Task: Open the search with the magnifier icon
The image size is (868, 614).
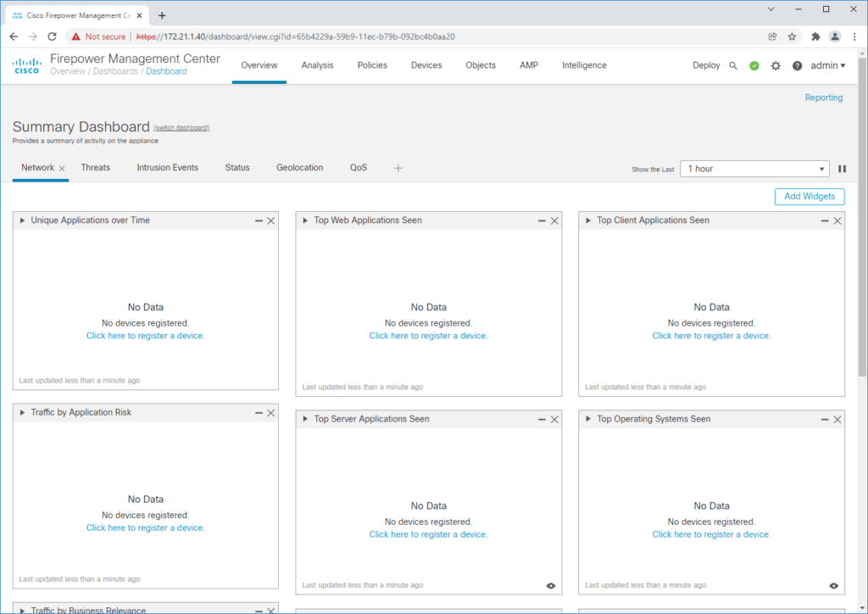Action: point(732,65)
